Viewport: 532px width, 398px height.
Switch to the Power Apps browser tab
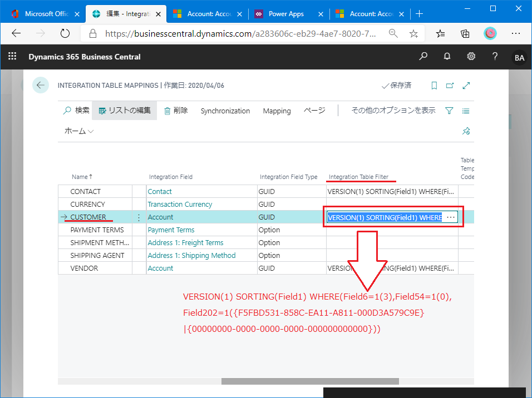286,14
